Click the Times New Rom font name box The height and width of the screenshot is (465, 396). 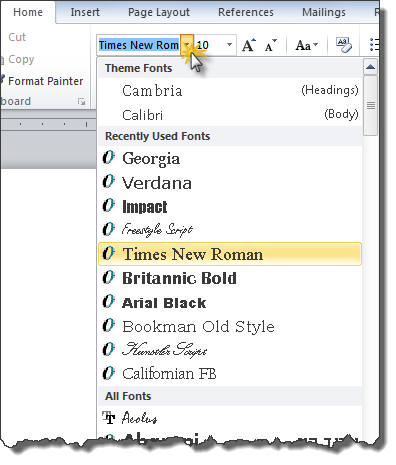pyautogui.click(x=139, y=45)
